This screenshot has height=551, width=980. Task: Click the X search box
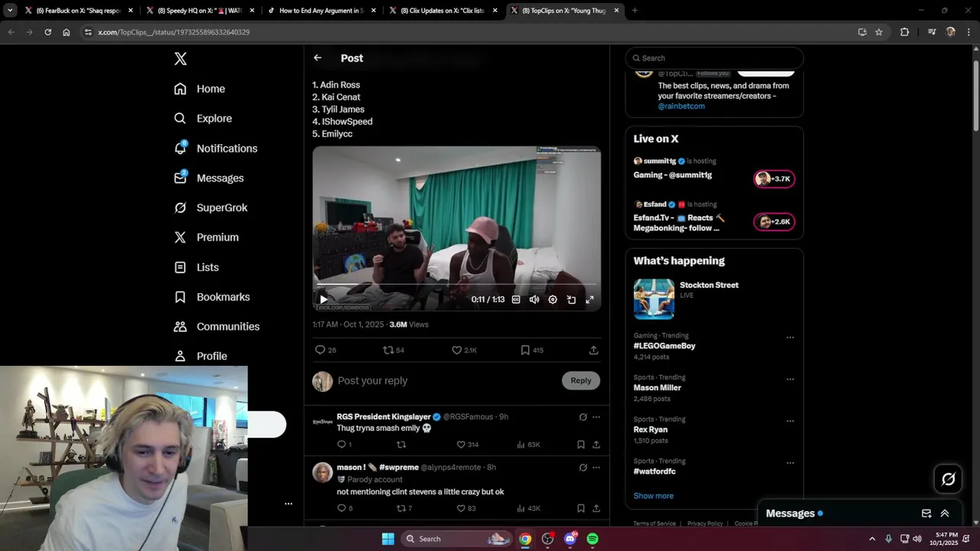click(x=714, y=58)
